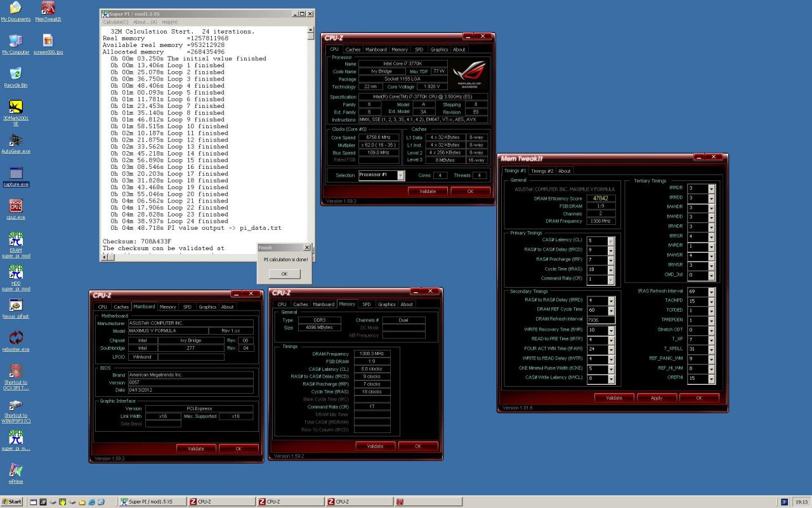Select the screen000.jpg file on the desktop
The height and width of the screenshot is (508, 812).
48,44
